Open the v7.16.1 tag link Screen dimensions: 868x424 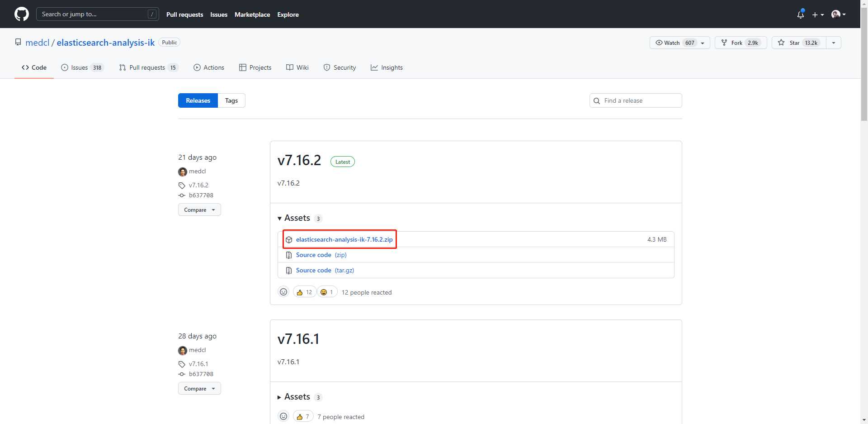pos(198,364)
